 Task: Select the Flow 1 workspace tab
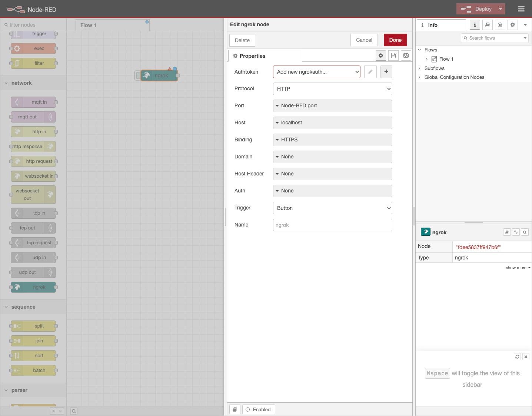click(88, 25)
